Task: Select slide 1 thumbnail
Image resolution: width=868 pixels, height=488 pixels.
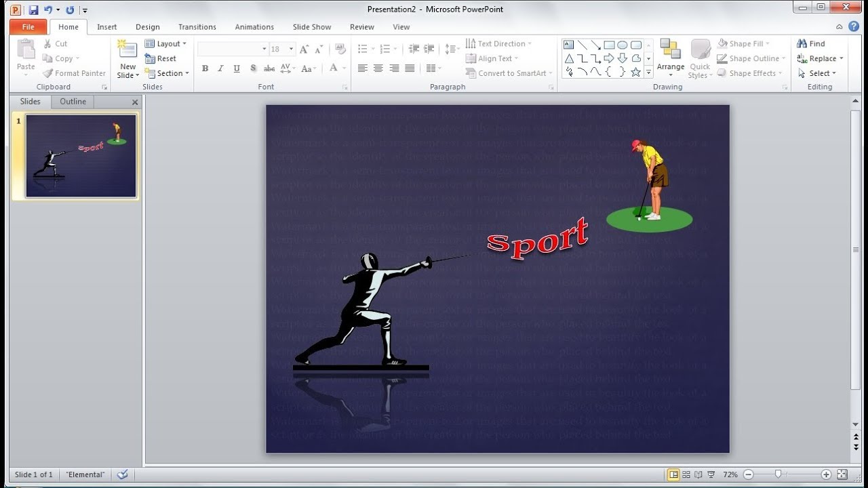Action: pyautogui.click(x=81, y=156)
